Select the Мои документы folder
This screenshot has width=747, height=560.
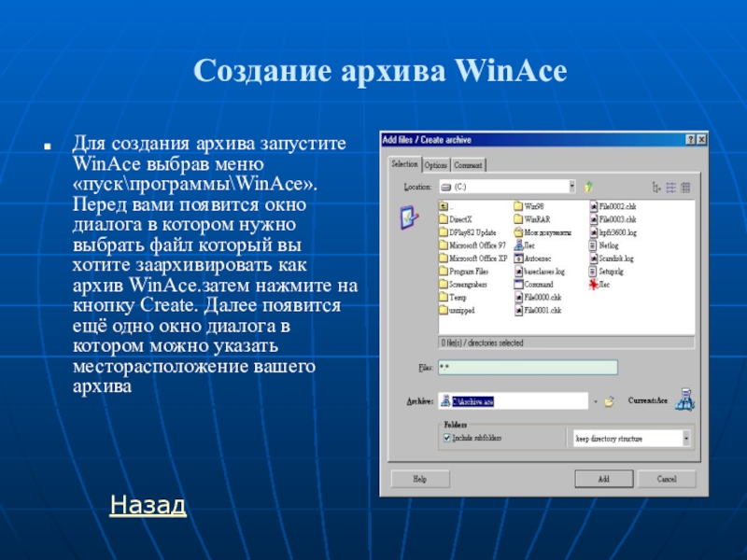click(x=543, y=232)
